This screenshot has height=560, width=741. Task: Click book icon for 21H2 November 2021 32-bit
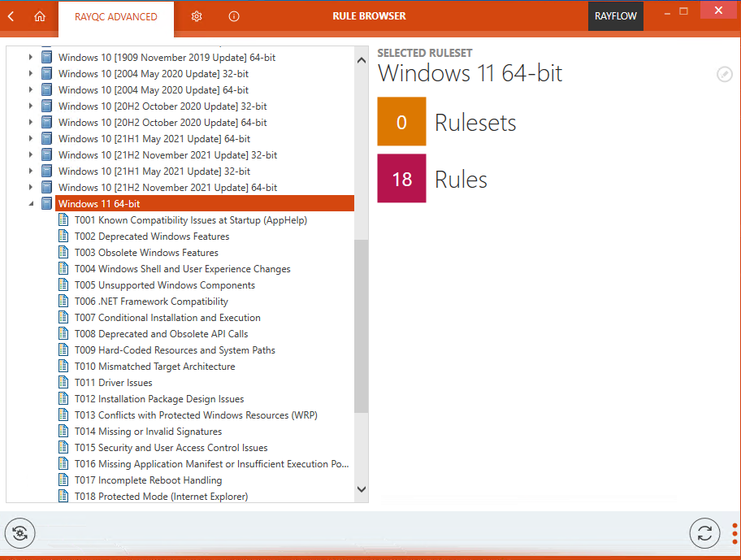click(x=46, y=155)
